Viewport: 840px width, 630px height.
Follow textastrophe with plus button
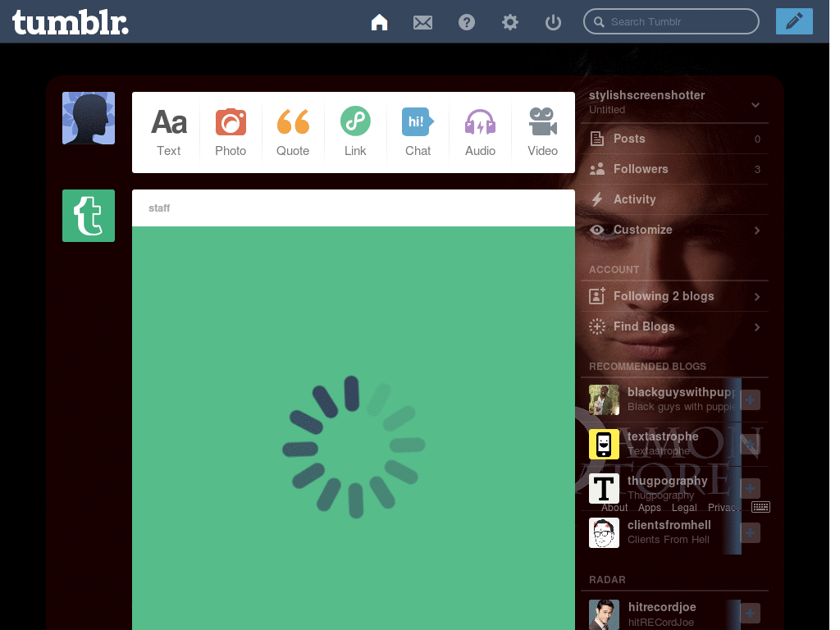click(x=750, y=444)
